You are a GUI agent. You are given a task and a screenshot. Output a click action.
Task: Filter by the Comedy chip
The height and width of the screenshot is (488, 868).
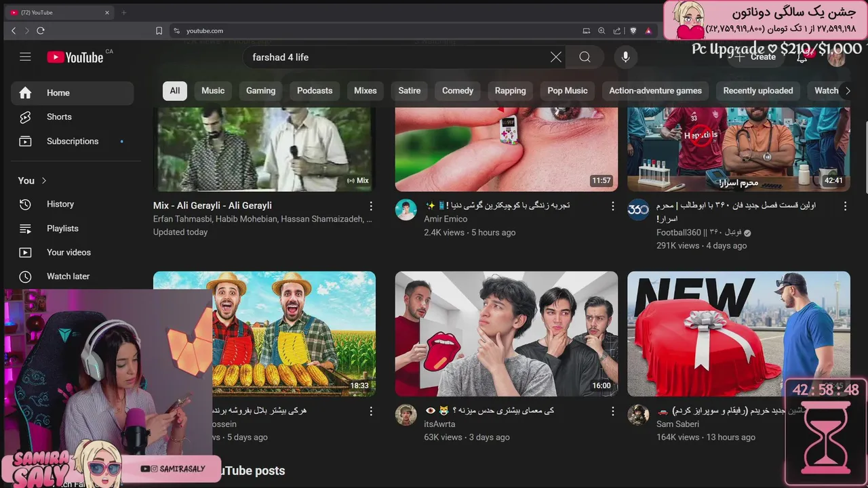coord(458,90)
